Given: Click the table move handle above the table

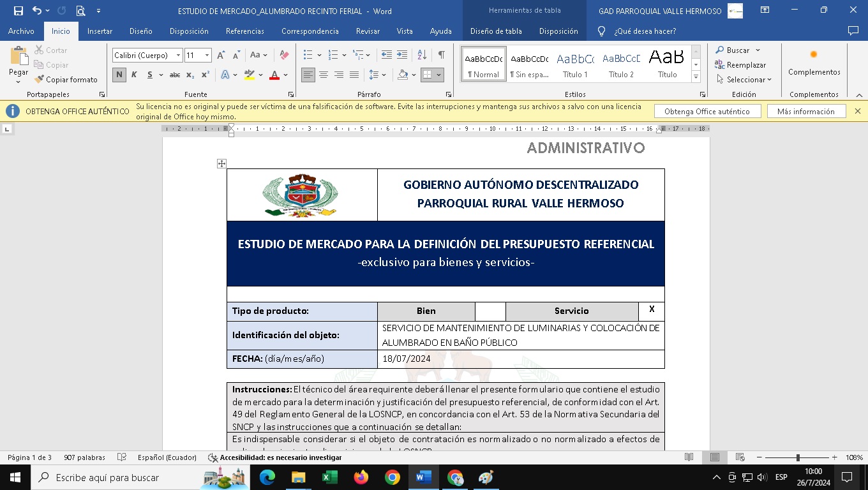Looking at the screenshot, I should pos(221,164).
